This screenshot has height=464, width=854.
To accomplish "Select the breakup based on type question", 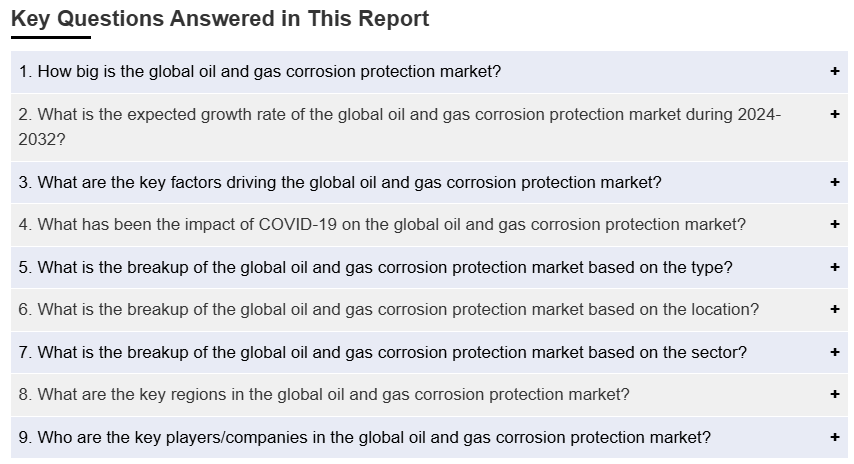I will click(375, 267).
